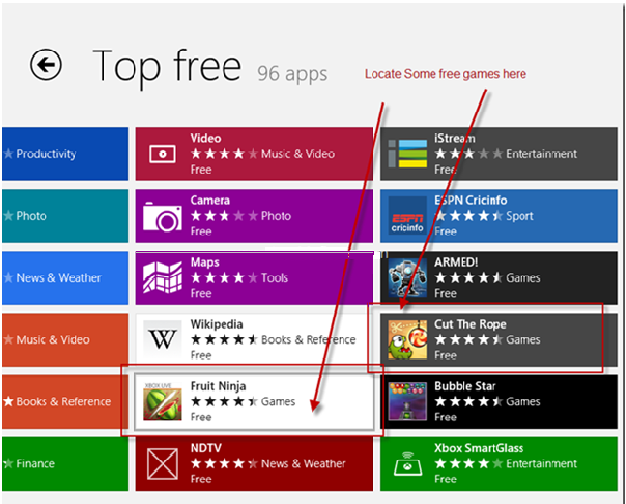Select the Xbox SmartGlass icon
626x504 pixels.
pos(407,464)
